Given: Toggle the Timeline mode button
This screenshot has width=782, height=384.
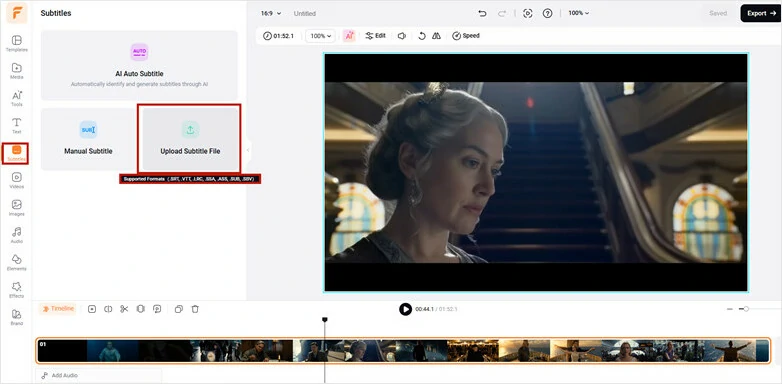Looking at the screenshot, I should point(58,309).
